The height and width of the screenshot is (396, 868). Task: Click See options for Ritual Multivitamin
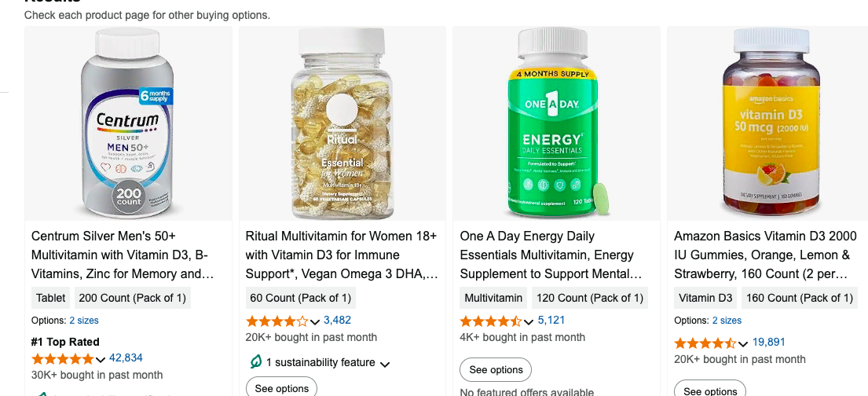tap(281, 388)
